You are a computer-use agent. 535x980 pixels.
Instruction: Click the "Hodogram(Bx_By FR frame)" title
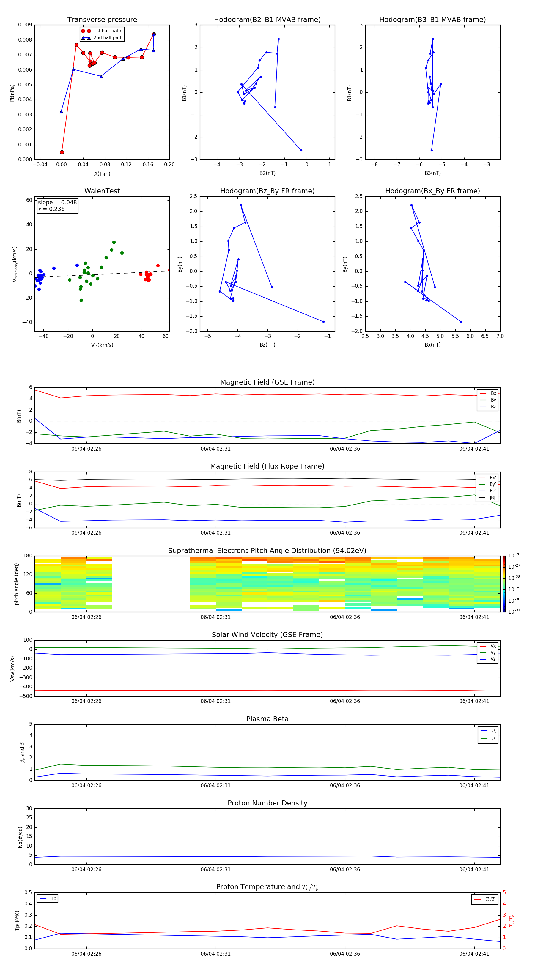432,191
